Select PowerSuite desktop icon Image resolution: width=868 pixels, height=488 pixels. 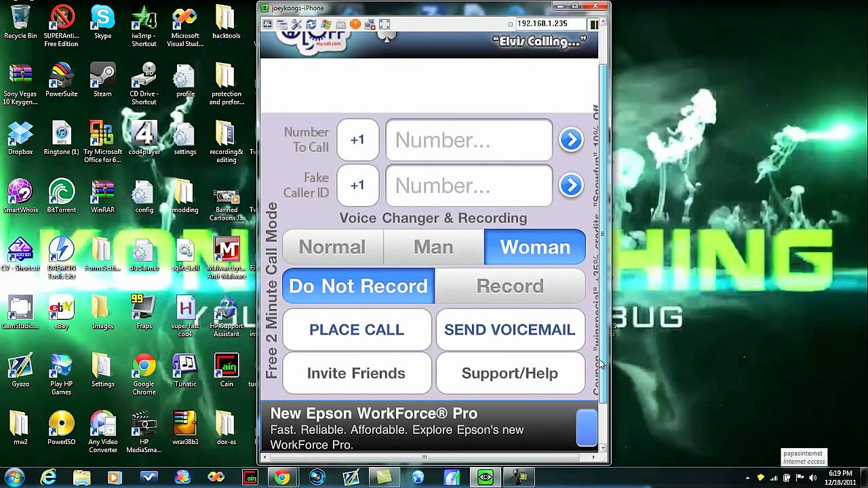click(x=62, y=81)
